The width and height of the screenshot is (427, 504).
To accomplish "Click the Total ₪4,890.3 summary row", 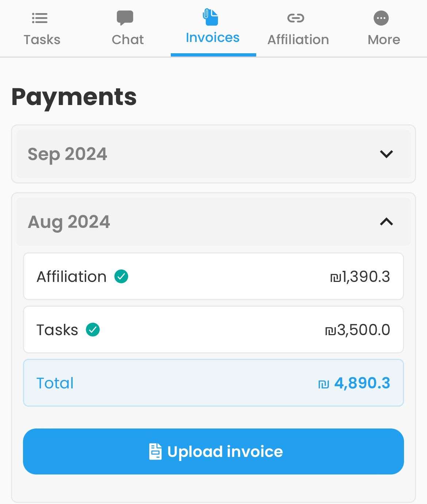I will [213, 383].
